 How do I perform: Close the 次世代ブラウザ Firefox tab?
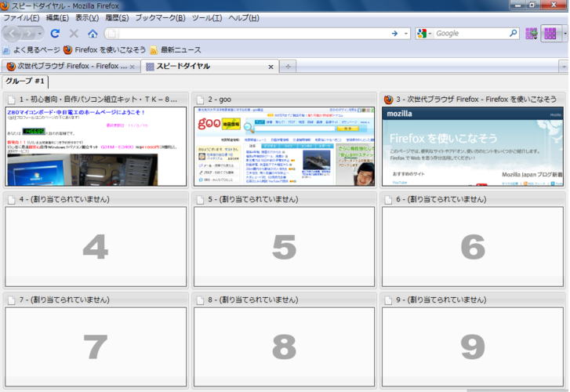[133, 67]
